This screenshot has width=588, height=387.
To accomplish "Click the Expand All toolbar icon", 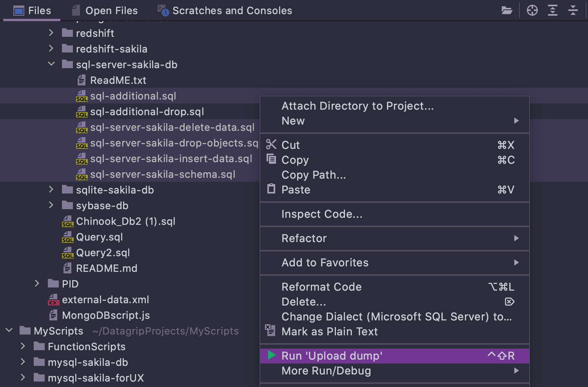I will tap(553, 11).
